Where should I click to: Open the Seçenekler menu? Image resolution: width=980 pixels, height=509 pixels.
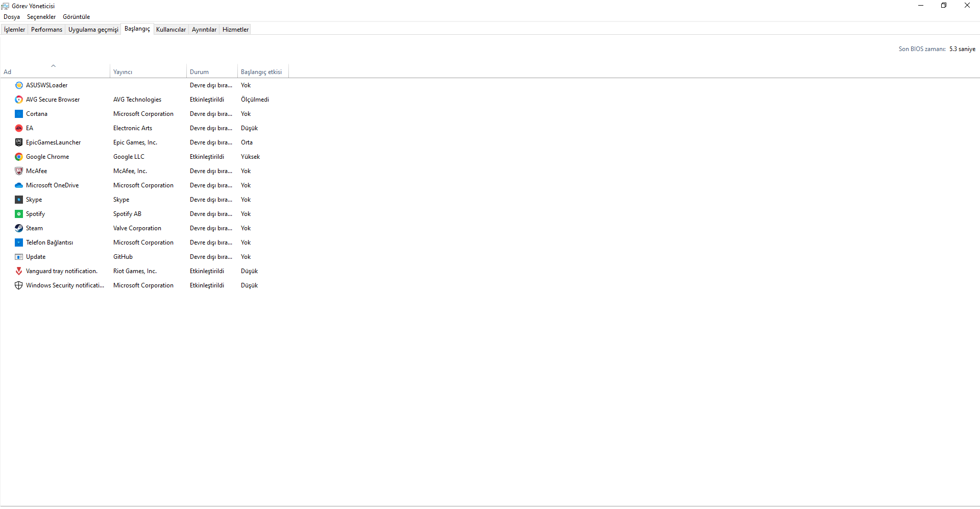click(41, 17)
